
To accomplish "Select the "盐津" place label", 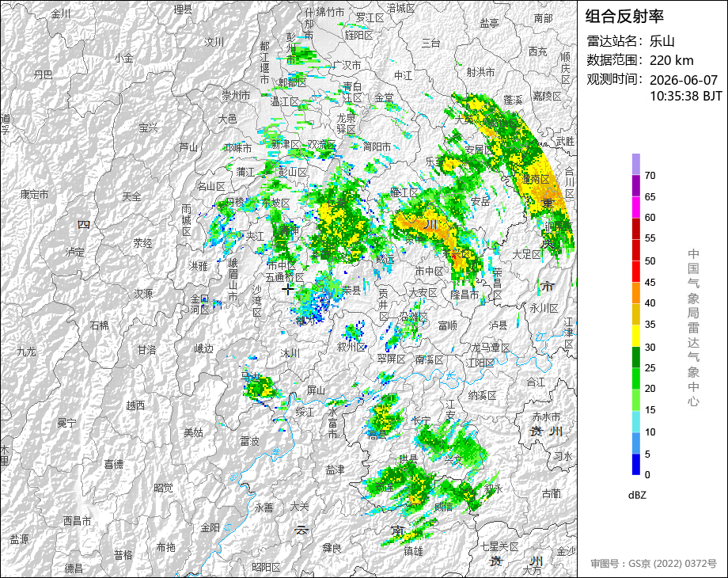I will click(x=335, y=470).
